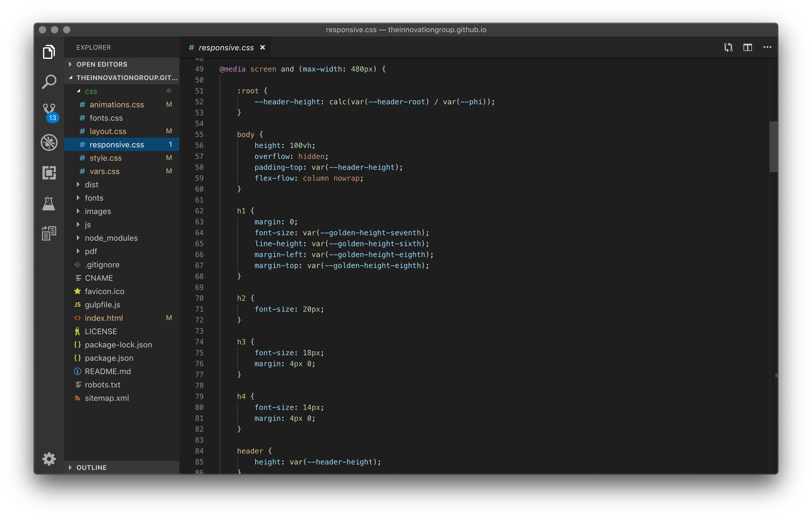
Task: Open the Search view in the activity bar
Action: [x=49, y=82]
